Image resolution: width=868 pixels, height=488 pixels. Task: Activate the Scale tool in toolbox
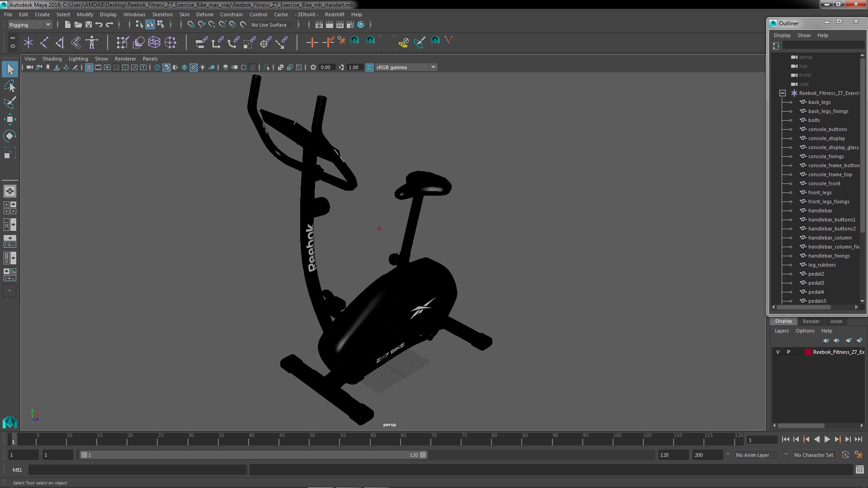pos(9,153)
